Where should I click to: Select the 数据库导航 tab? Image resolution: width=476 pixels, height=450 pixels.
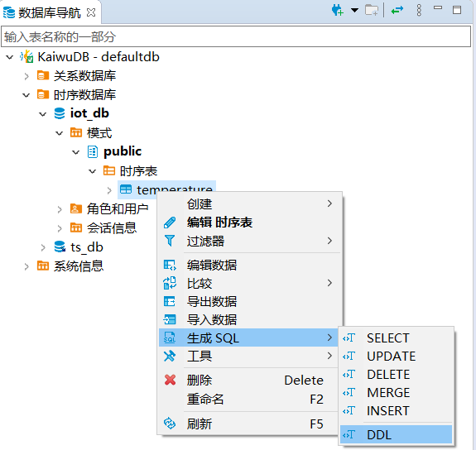pos(50,12)
